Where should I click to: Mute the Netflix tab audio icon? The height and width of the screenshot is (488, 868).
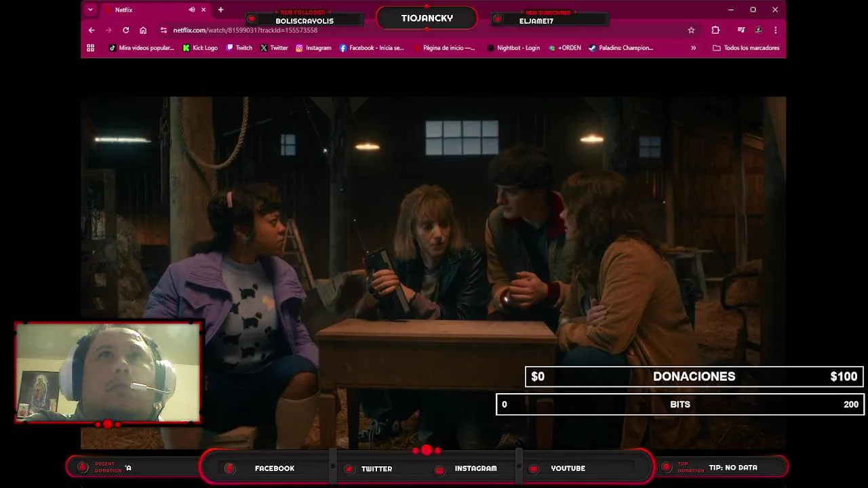(192, 9)
